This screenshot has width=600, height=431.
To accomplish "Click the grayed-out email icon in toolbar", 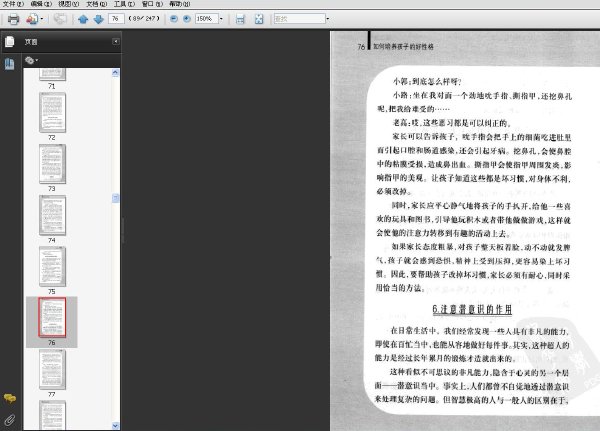I will tap(60, 18).
